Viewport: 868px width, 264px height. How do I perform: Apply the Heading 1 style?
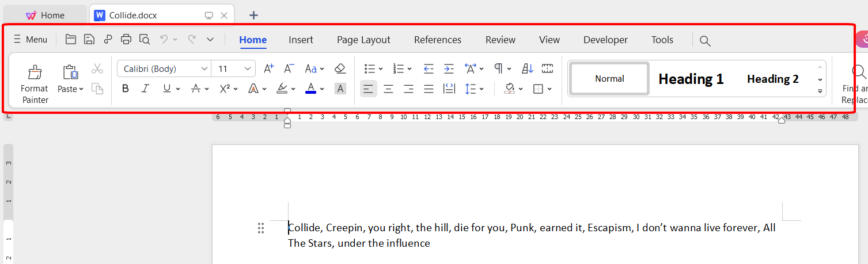[691, 79]
